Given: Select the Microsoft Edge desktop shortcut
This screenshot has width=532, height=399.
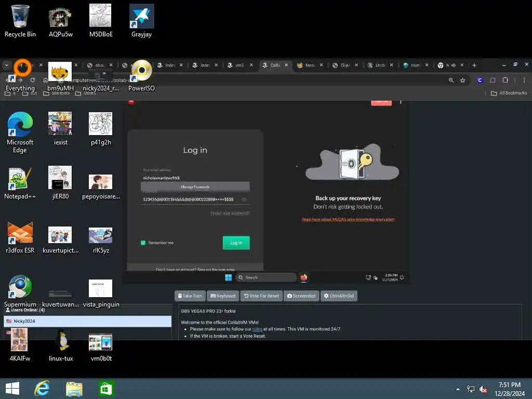Looking at the screenshot, I should coord(20,132).
